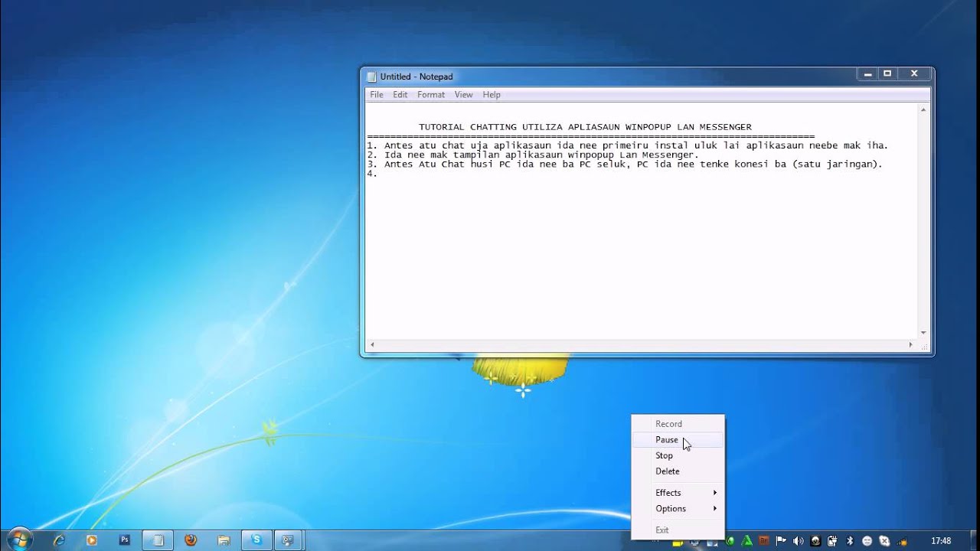
Task: Open Notepad's Format menu
Action: (431, 95)
